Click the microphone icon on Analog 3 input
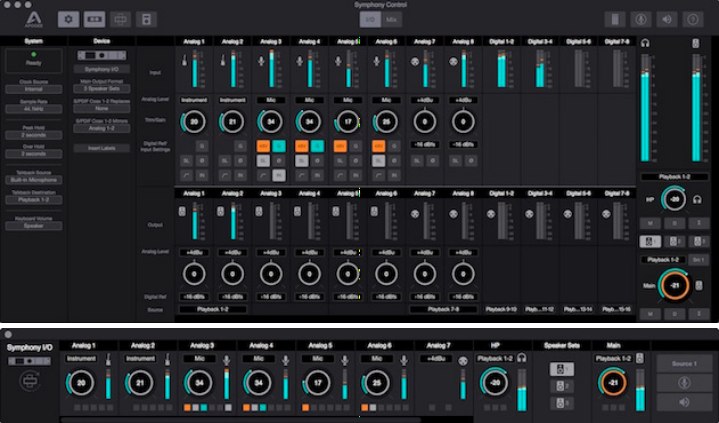 pos(261,61)
